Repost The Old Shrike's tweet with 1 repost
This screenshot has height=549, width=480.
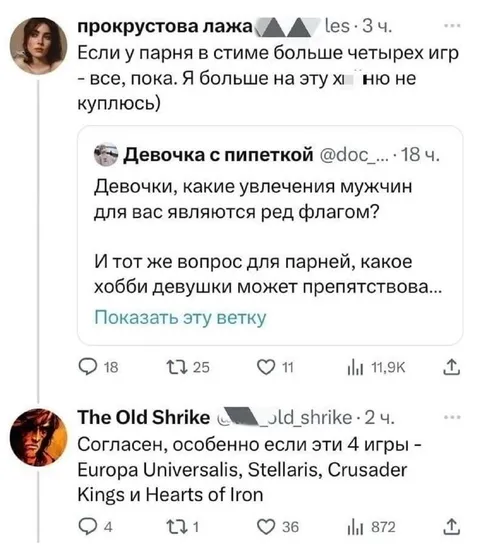[175, 527]
